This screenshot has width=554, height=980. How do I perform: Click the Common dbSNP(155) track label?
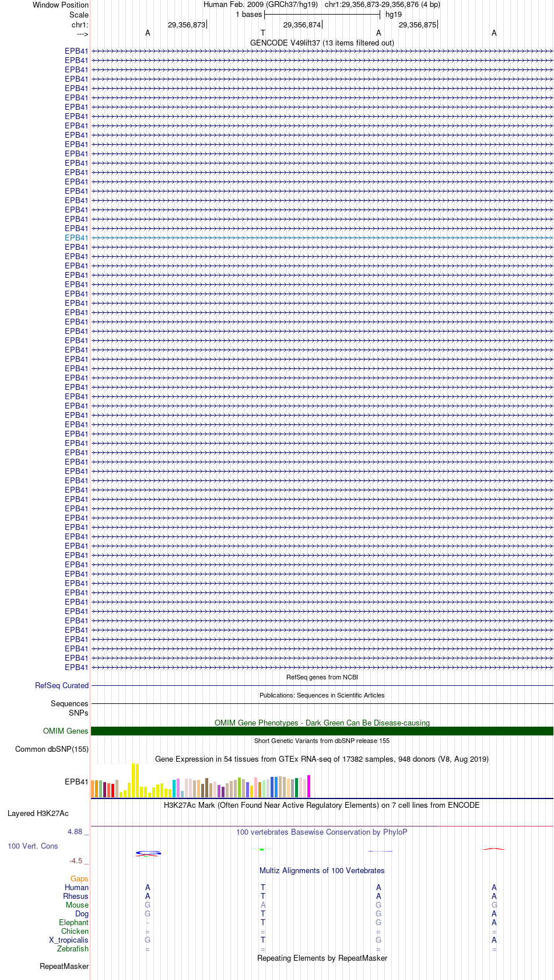pos(52,749)
